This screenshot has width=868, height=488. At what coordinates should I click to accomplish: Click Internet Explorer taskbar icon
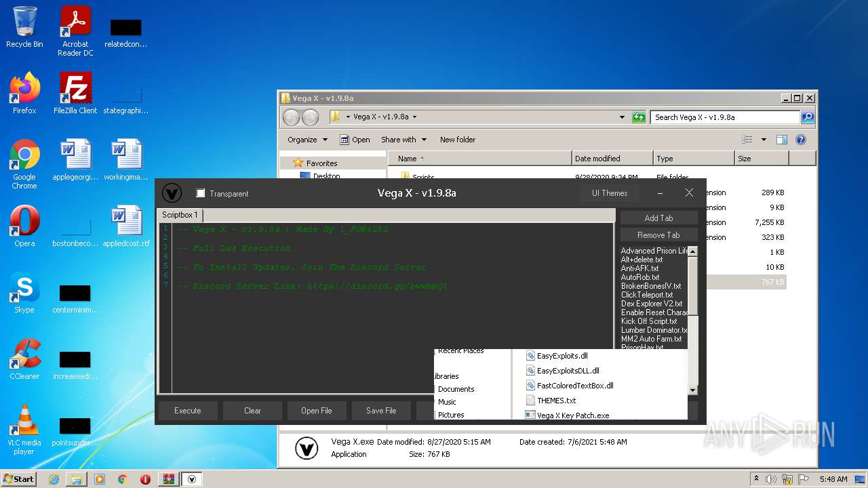(x=54, y=479)
